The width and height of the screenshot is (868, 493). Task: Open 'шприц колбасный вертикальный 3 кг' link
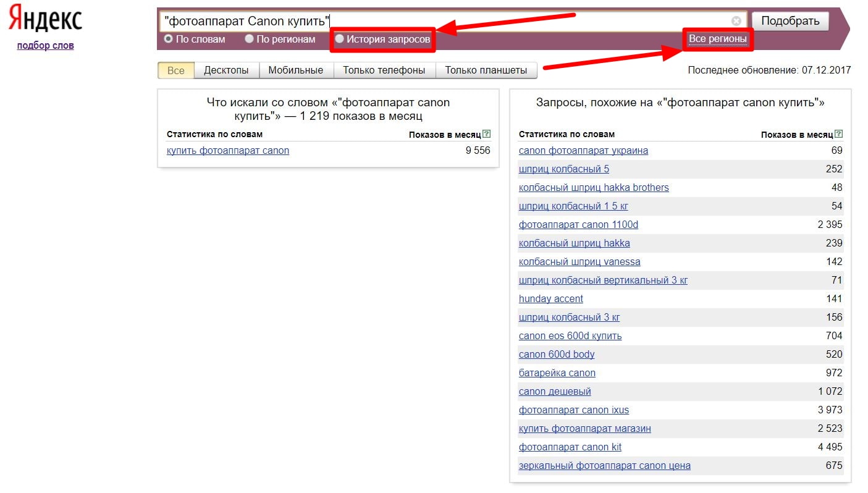click(603, 280)
